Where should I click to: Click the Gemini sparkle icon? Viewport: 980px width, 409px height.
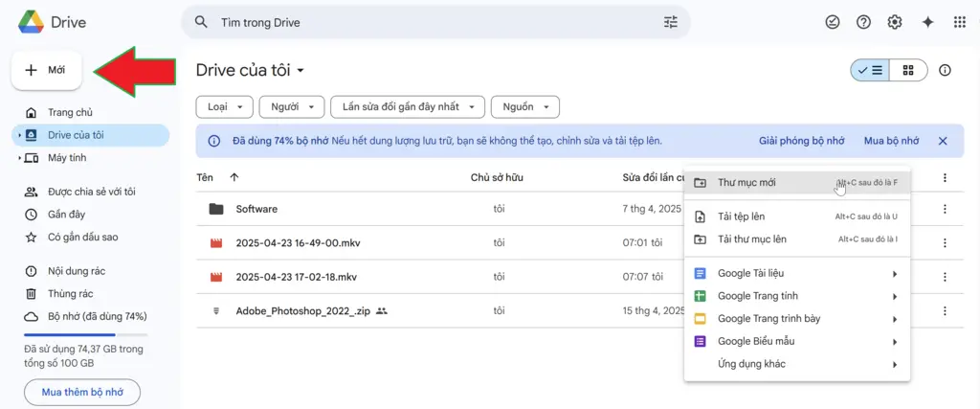point(926,22)
